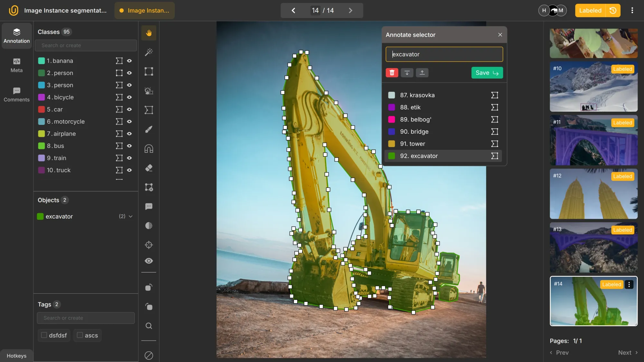Delete the annotation with the trash icon
The width and height of the screenshot is (644, 362).
(x=392, y=73)
